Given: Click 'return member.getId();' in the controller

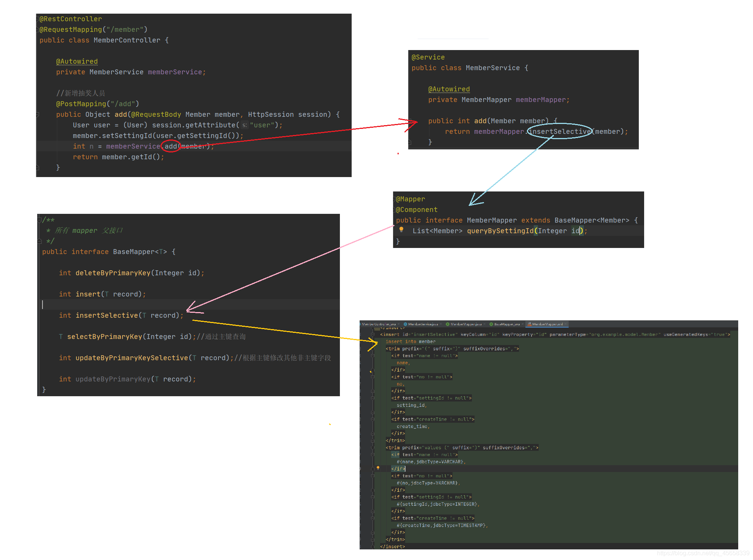Looking at the screenshot, I should click(118, 157).
